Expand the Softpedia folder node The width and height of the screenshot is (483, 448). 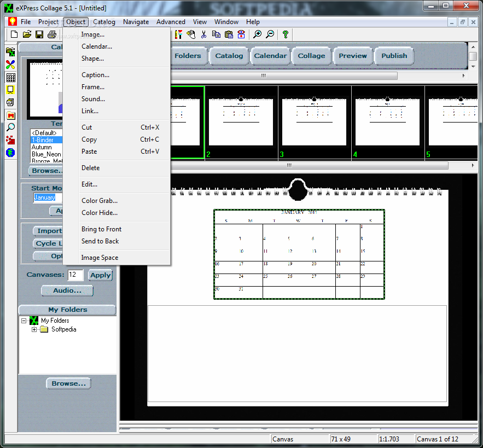point(34,329)
